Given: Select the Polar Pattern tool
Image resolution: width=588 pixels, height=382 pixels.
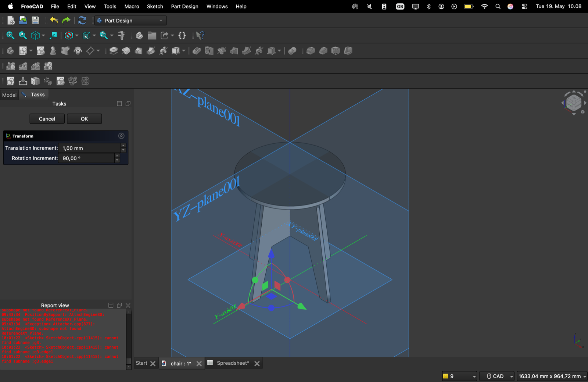Looking at the screenshot, I should [x=36, y=66].
